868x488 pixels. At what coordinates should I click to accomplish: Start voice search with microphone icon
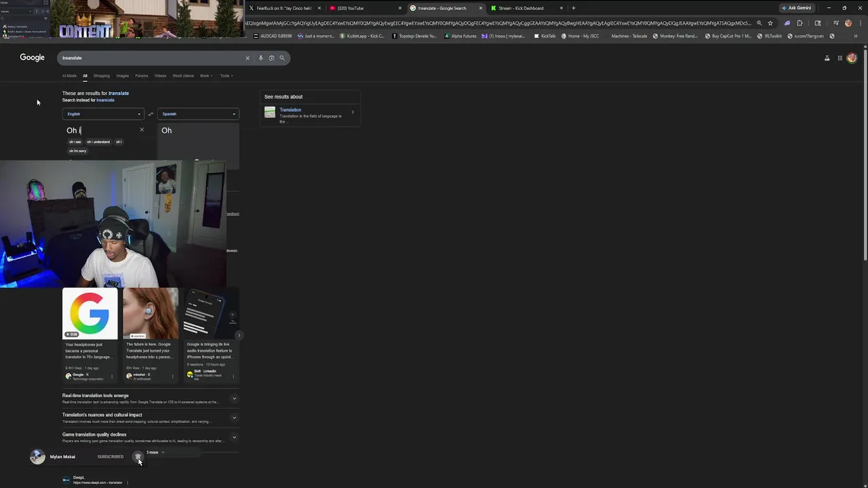point(260,58)
